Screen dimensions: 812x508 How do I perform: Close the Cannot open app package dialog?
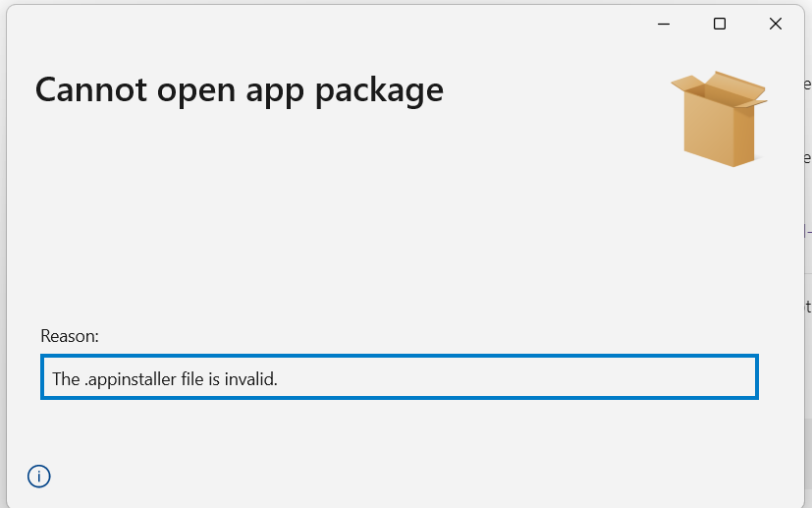(x=776, y=24)
